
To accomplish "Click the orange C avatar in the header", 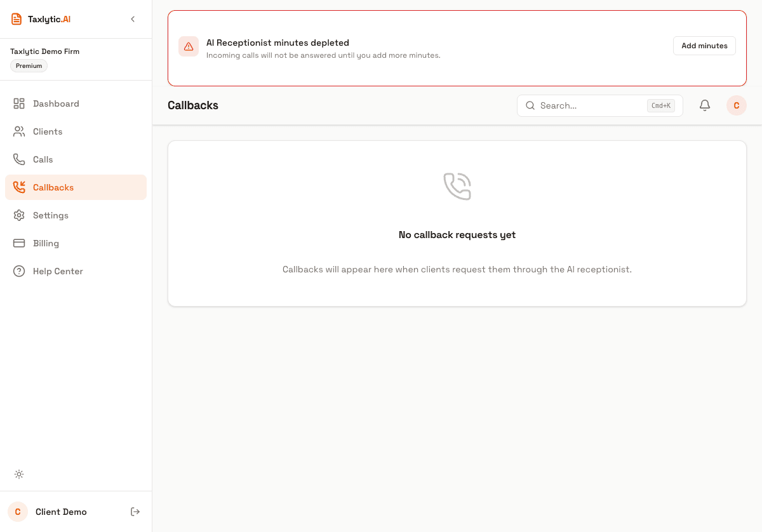I will [736, 105].
